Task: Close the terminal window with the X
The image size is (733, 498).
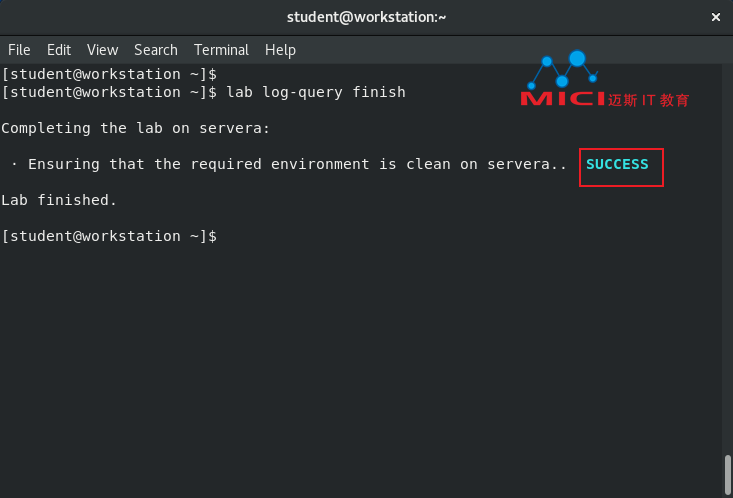Action: [715, 17]
